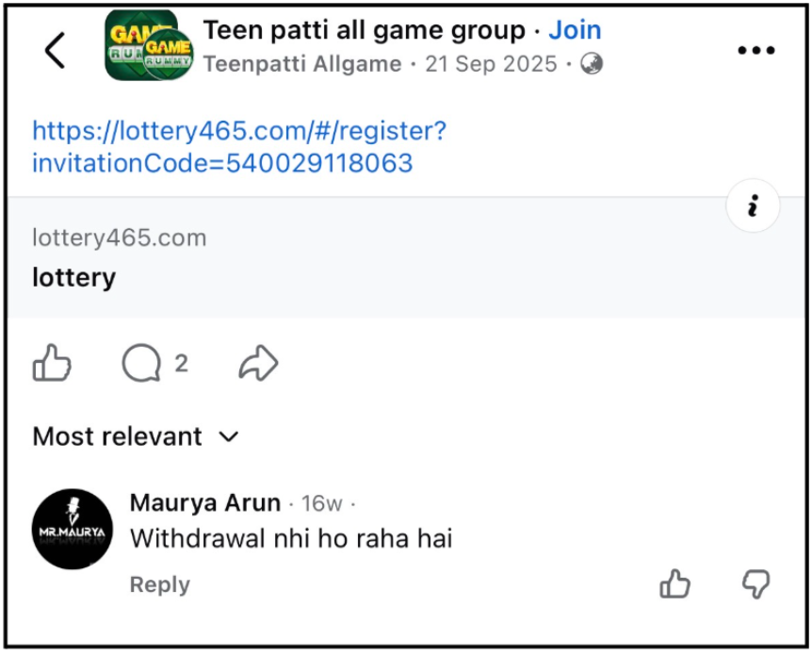This screenshot has height=656, width=812.
Task: Open the comments via the comment bubble icon
Action: point(141,363)
